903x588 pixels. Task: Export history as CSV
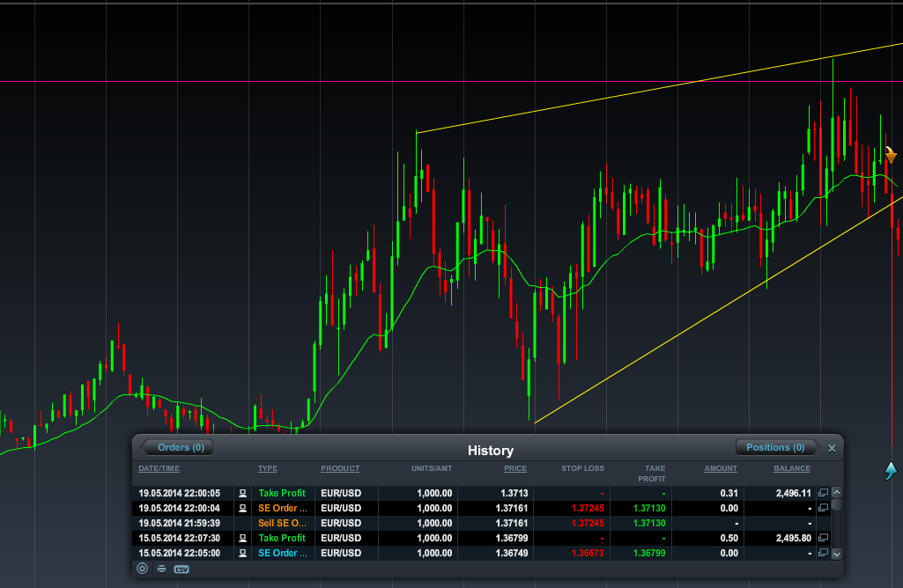[x=181, y=569]
